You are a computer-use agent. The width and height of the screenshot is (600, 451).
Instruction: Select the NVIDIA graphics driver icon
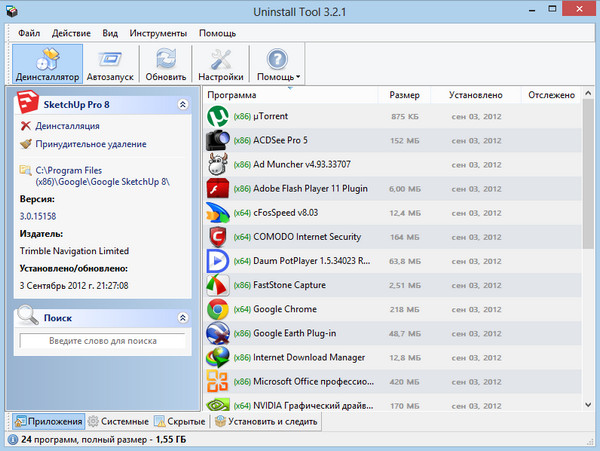coord(218,404)
